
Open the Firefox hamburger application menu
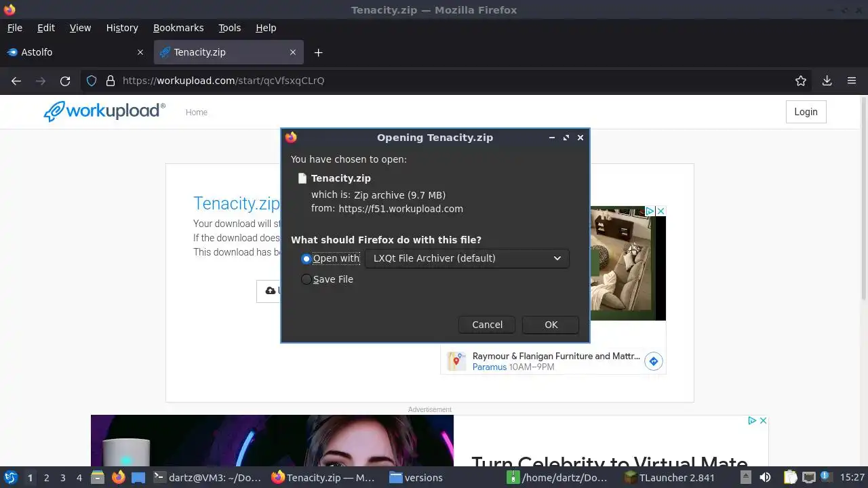tap(852, 81)
